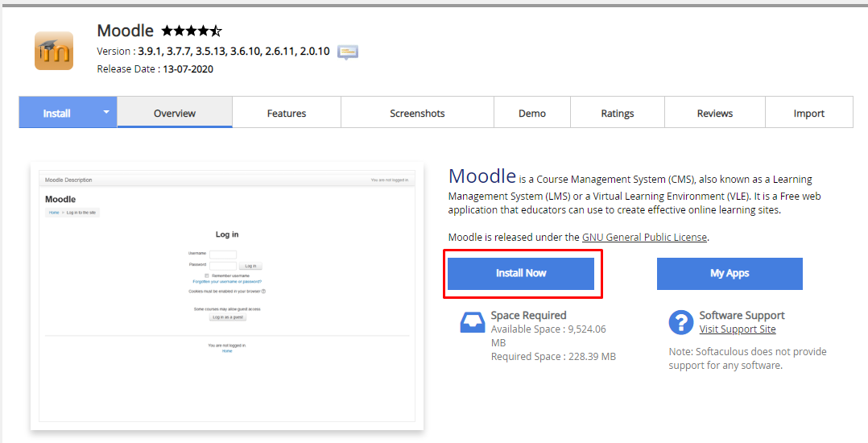
Task: Open the Screenshots tab
Action: [417, 113]
